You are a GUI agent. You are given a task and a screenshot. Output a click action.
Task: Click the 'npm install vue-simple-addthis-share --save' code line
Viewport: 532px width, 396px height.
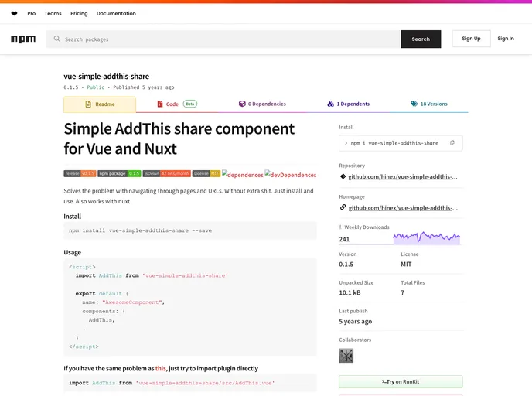pos(140,230)
